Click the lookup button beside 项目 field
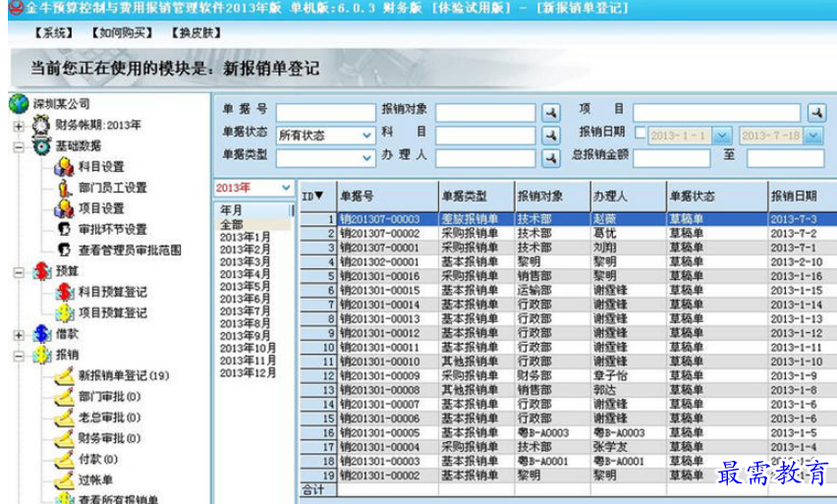This screenshot has width=837, height=504. [x=815, y=112]
